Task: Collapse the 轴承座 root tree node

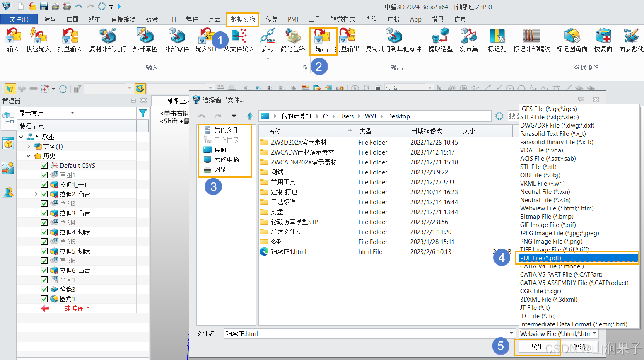Action: [x=21, y=137]
